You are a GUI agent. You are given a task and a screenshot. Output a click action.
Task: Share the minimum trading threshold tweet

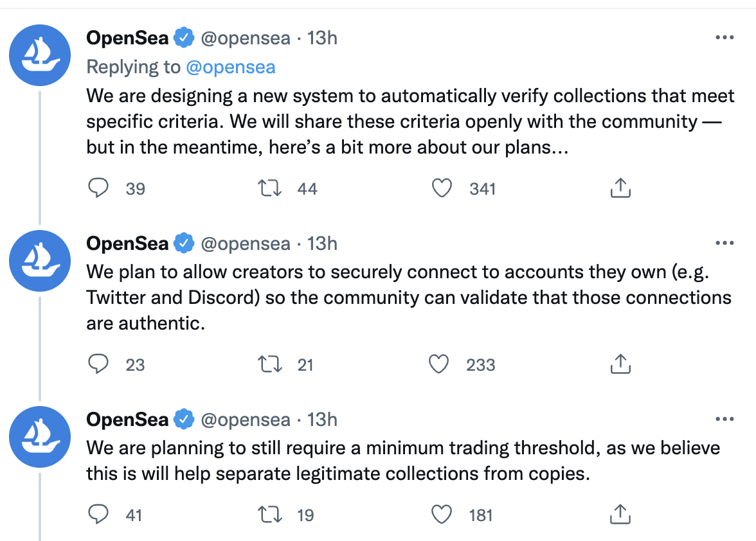pyautogui.click(x=620, y=514)
